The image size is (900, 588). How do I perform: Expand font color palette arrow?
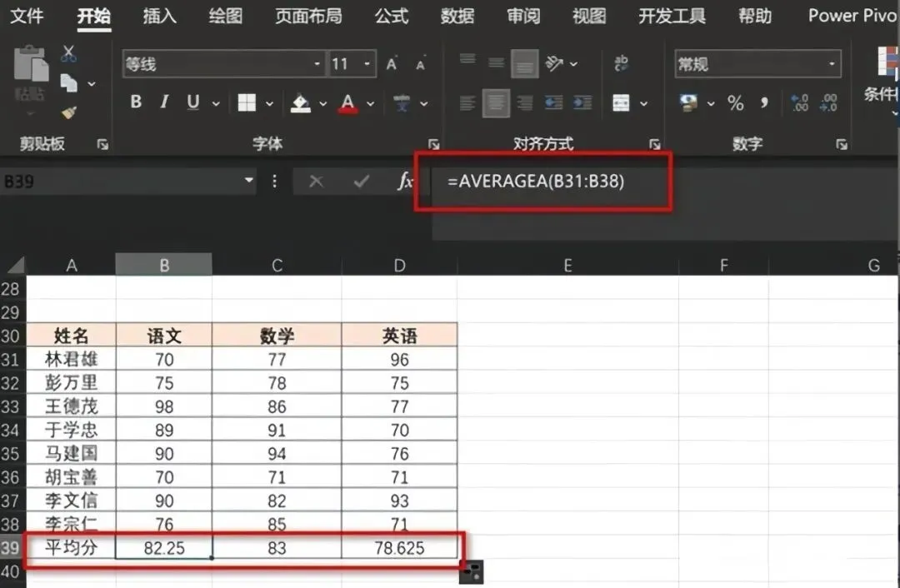[370, 104]
